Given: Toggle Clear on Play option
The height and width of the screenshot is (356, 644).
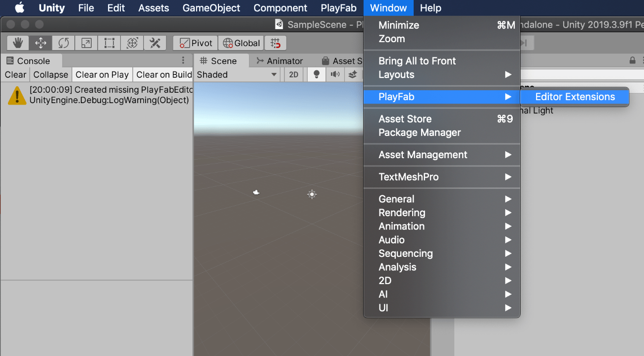Looking at the screenshot, I should click(x=102, y=74).
